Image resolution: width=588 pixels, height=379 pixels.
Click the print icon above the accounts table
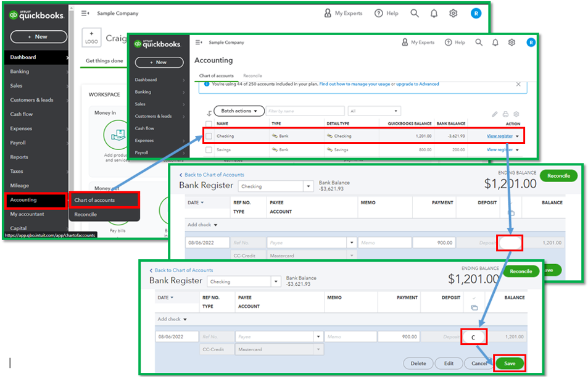[505, 114]
